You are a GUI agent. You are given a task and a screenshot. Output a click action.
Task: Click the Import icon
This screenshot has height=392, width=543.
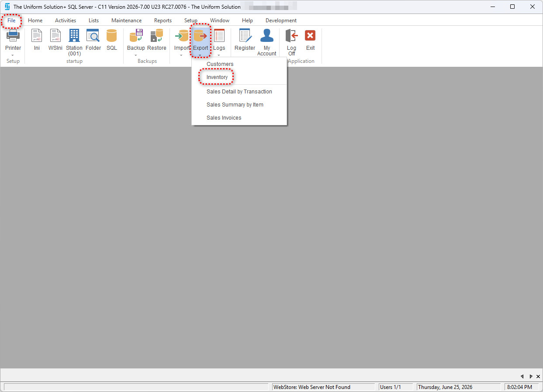click(181, 36)
